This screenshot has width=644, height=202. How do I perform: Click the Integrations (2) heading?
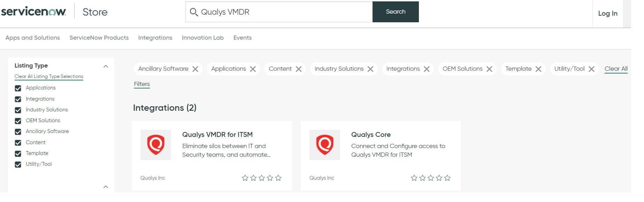pyautogui.click(x=165, y=108)
